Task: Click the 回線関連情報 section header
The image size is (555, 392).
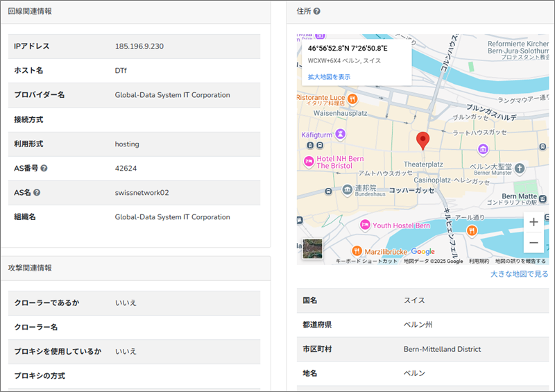Action: click(x=30, y=11)
